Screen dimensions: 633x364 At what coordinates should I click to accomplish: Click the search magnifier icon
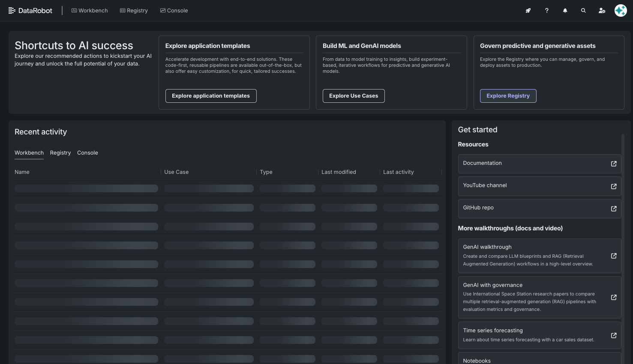point(583,11)
